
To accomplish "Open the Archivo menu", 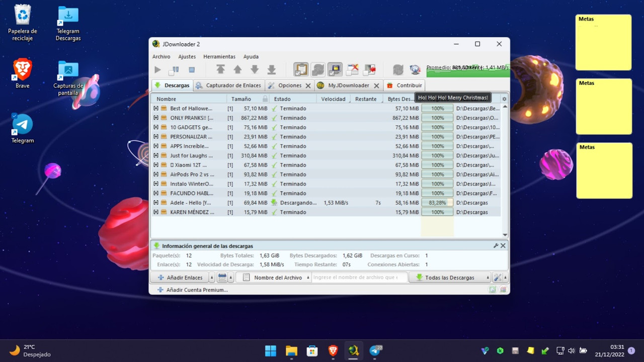I will pos(162,57).
